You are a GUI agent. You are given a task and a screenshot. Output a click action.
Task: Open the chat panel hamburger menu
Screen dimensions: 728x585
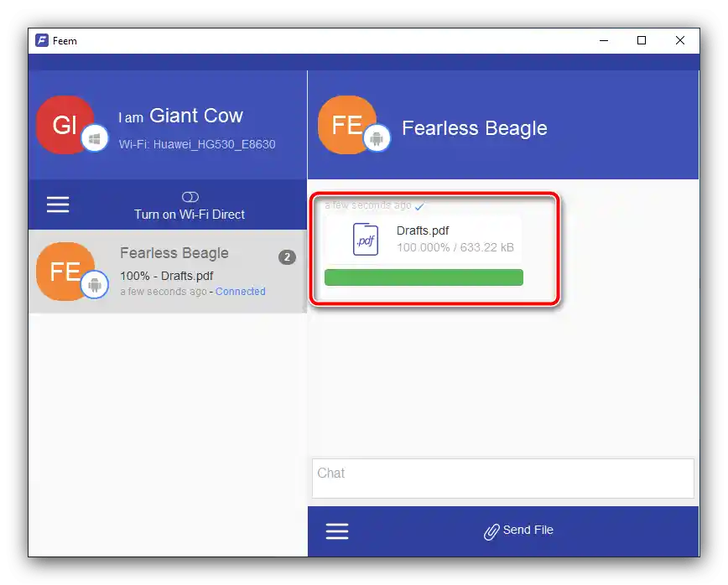click(x=337, y=531)
